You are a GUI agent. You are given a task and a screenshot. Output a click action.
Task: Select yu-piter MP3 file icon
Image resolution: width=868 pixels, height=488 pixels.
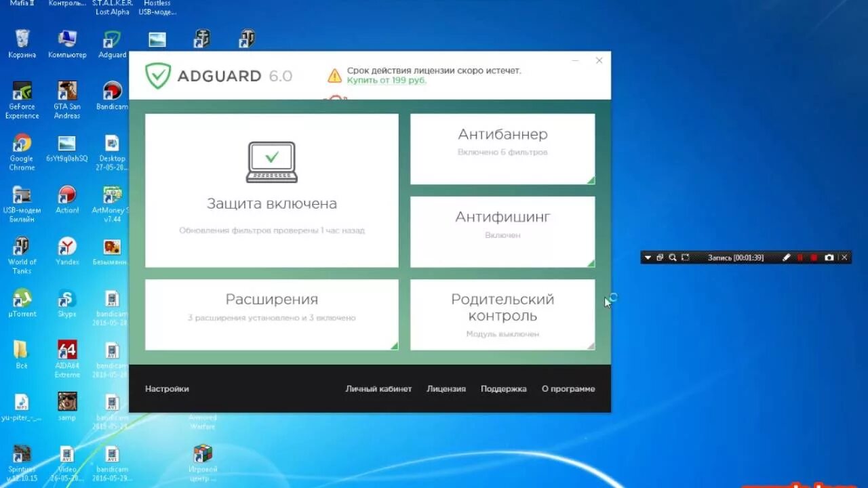pos(22,407)
